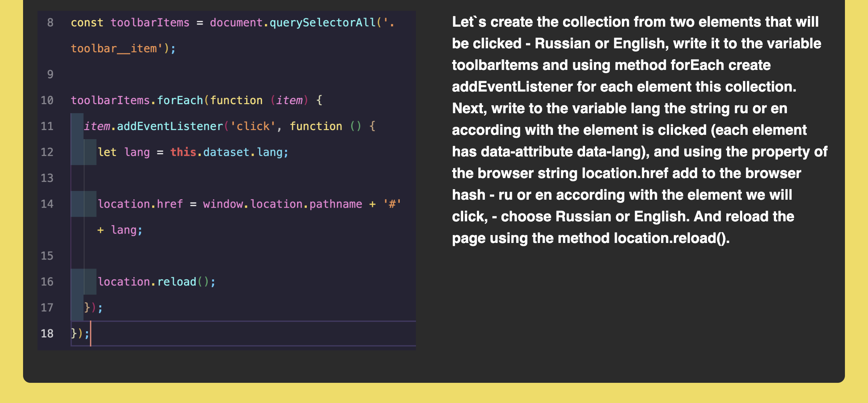The image size is (868, 403).
Task: Click line number 16 in the gutter
Action: click(x=47, y=282)
